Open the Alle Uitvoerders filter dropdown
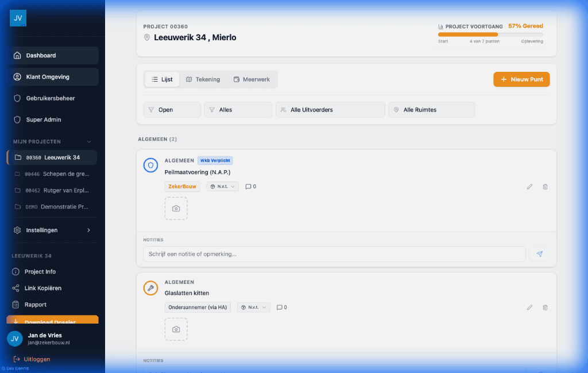 click(x=330, y=110)
